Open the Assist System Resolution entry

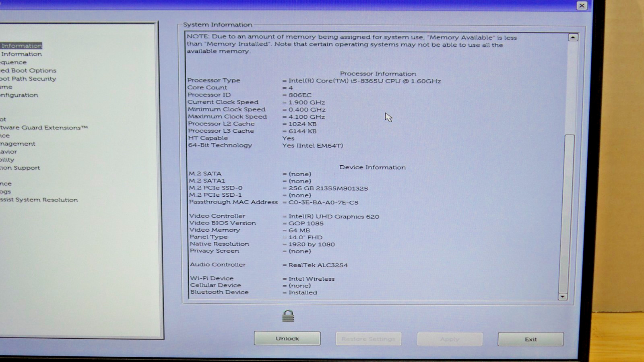click(39, 200)
